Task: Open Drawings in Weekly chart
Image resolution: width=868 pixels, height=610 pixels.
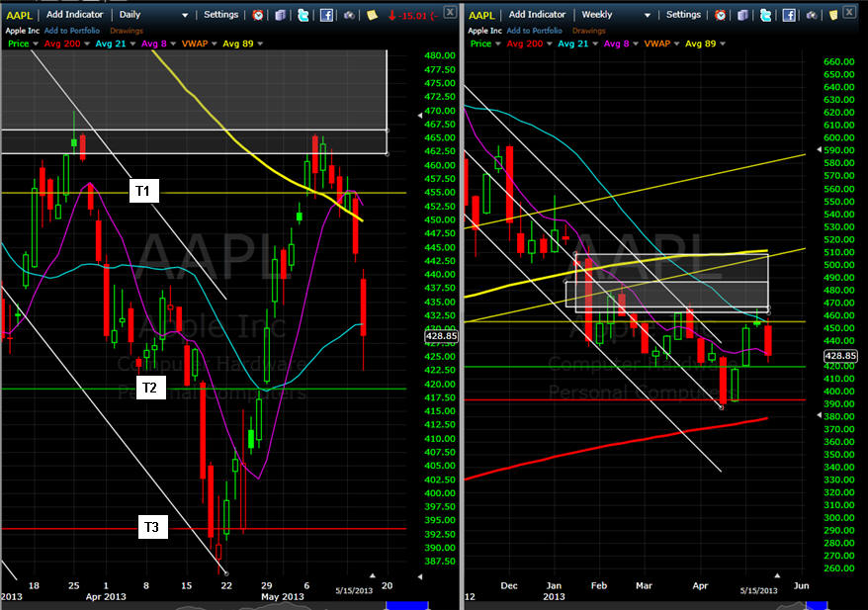Action: (588, 31)
